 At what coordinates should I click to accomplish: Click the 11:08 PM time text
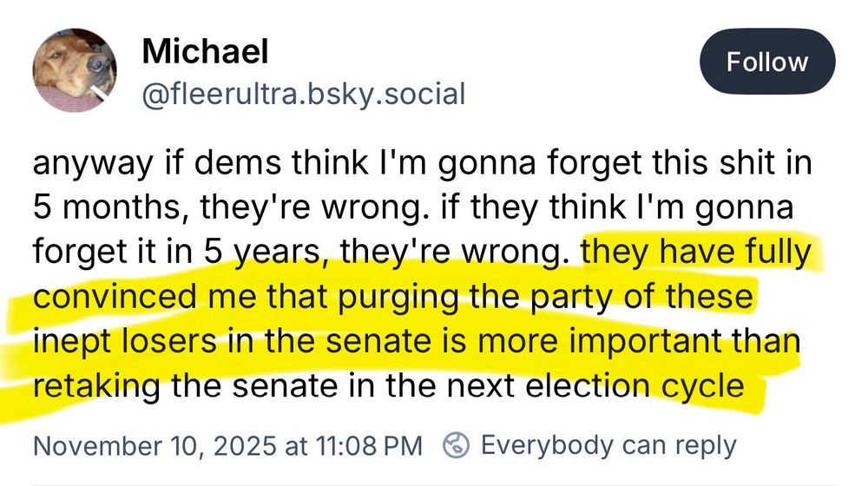(365, 446)
